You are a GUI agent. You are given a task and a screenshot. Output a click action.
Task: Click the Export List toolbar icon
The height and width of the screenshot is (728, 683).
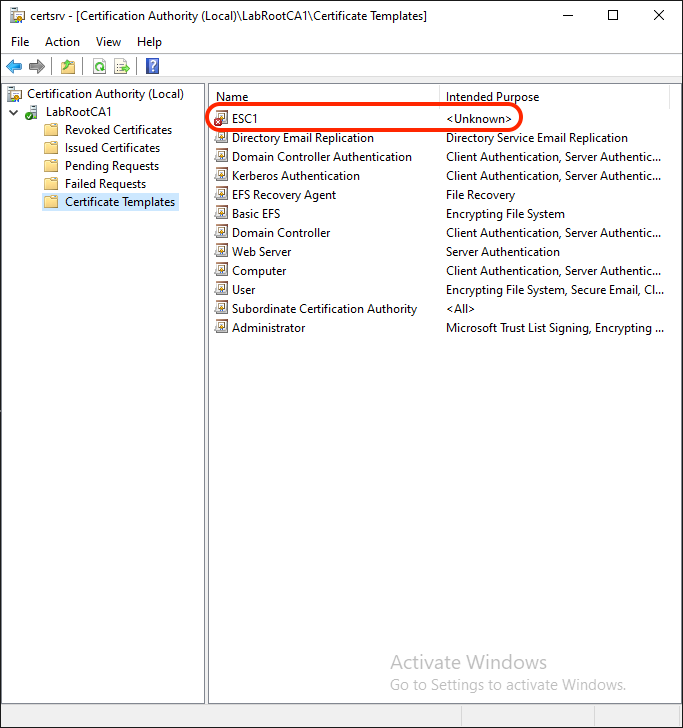(122, 66)
